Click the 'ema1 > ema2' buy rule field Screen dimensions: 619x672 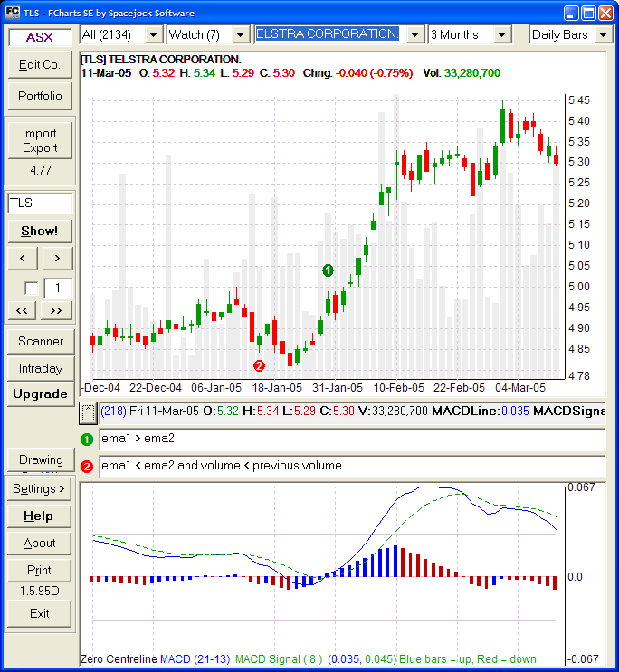click(352, 439)
